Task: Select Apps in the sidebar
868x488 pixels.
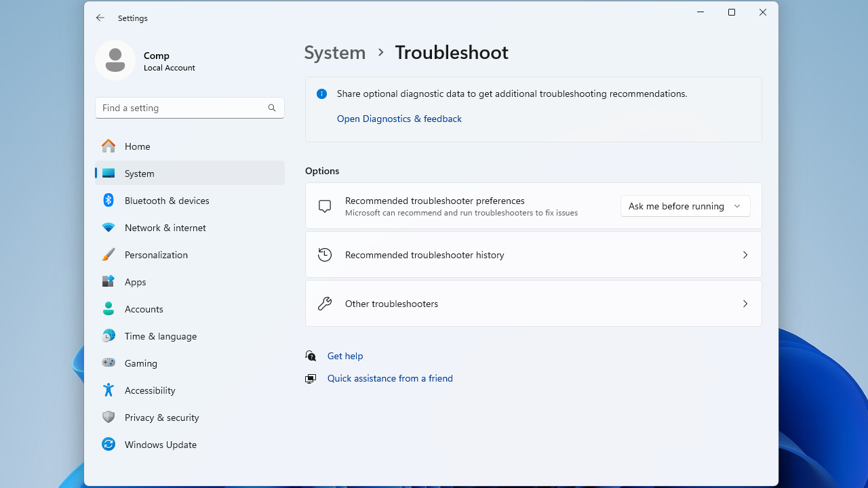Action: coord(135,282)
